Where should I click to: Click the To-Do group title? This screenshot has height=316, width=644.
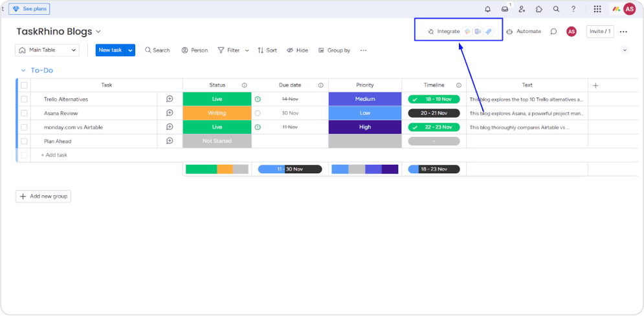(42, 70)
